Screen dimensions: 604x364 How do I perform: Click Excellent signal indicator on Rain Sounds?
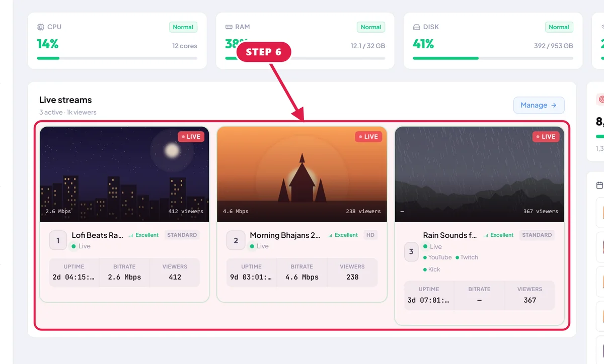(498, 235)
